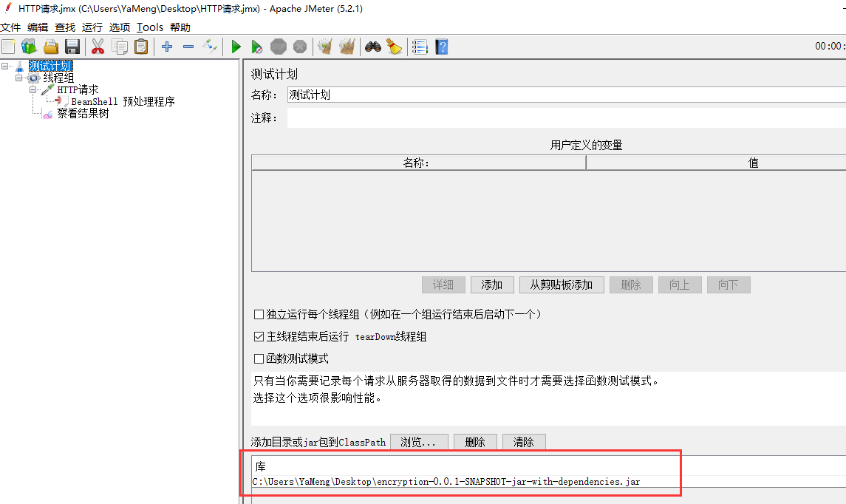The image size is (846, 504).
Task: Click the Clear All broom icon
Action: (x=347, y=47)
